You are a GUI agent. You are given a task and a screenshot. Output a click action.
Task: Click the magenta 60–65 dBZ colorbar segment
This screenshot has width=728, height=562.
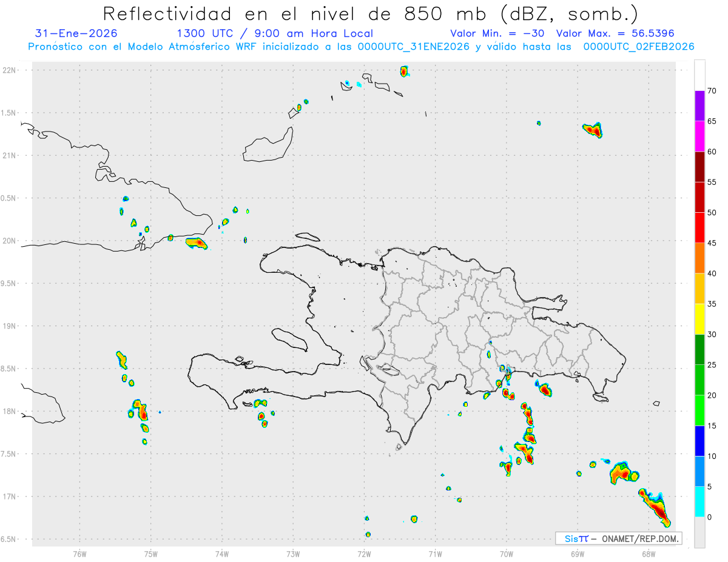(699, 136)
